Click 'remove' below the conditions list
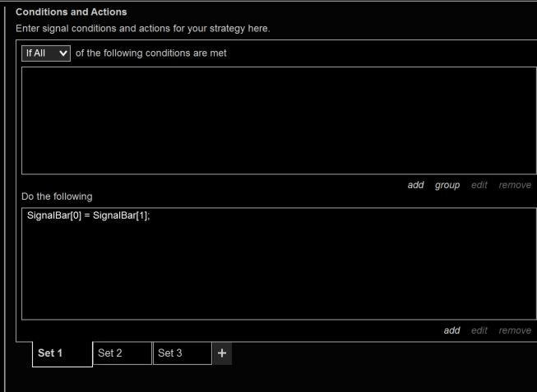The height and width of the screenshot is (392, 537). pyautogui.click(x=515, y=185)
